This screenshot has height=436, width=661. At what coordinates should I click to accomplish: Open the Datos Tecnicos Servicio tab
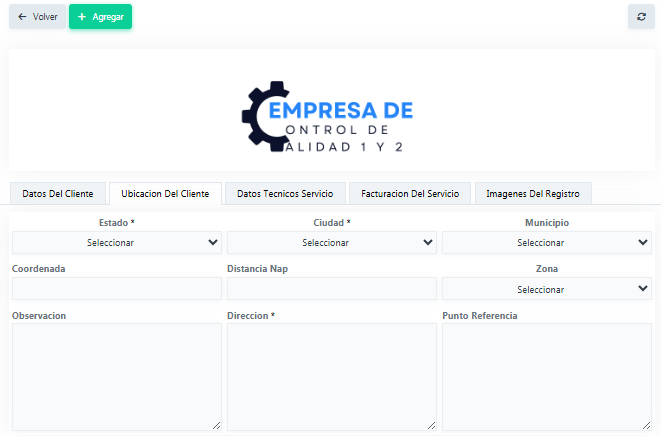coord(285,193)
